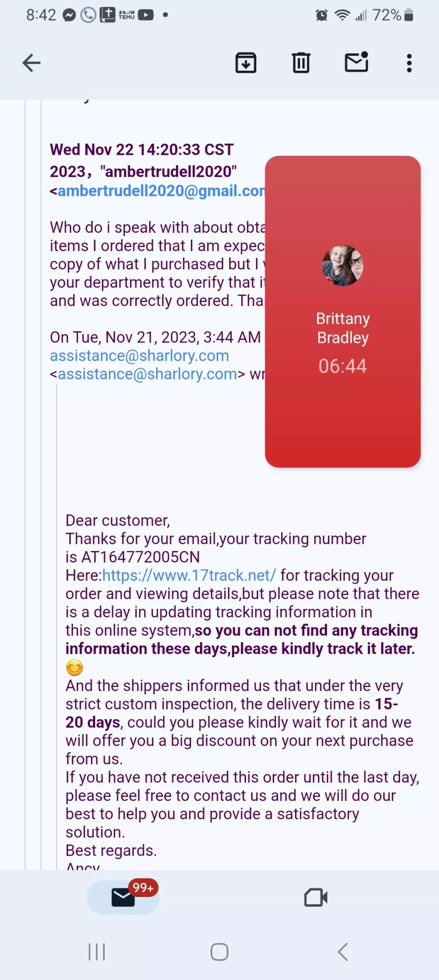Mark the email unread with the envelope icon

357,62
